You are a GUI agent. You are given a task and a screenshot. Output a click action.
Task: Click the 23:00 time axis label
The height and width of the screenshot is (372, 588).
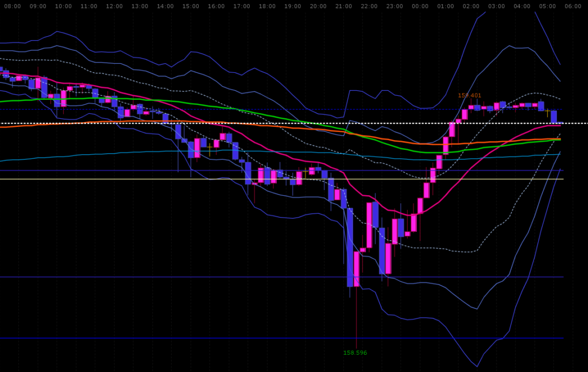(x=395, y=6)
